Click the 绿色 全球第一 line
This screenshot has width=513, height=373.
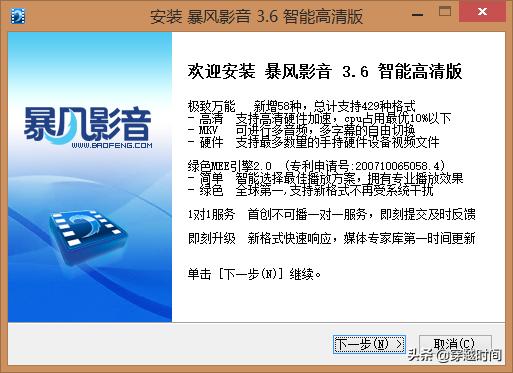pyautogui.click(x=310, y=190)
